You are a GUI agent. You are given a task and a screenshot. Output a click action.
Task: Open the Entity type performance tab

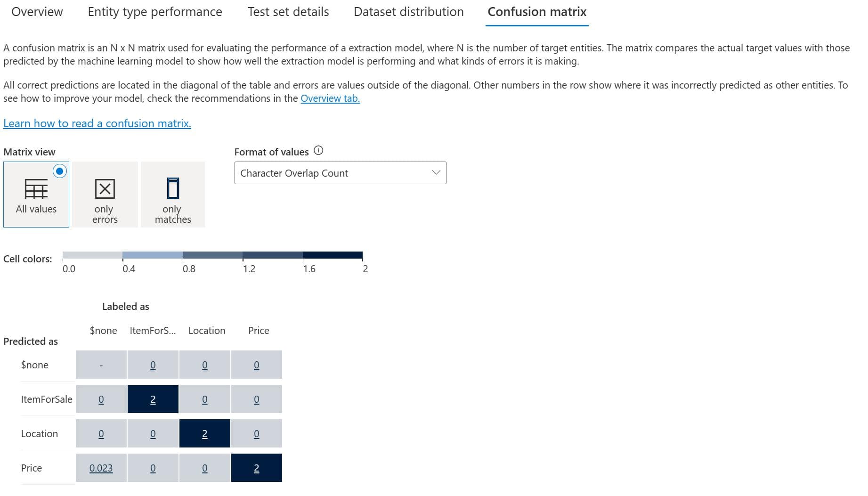click(155, 12)
